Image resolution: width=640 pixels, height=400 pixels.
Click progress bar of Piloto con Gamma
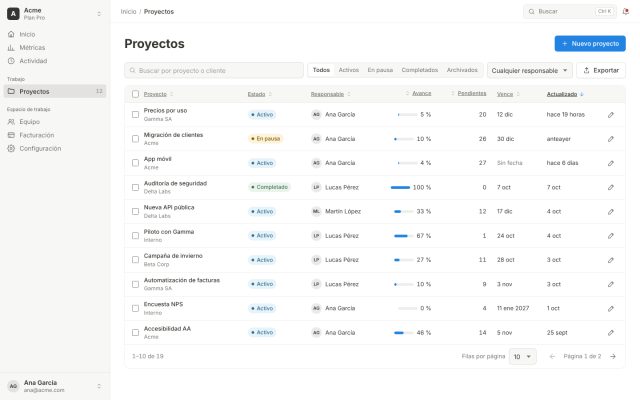(x=404, y=236)
